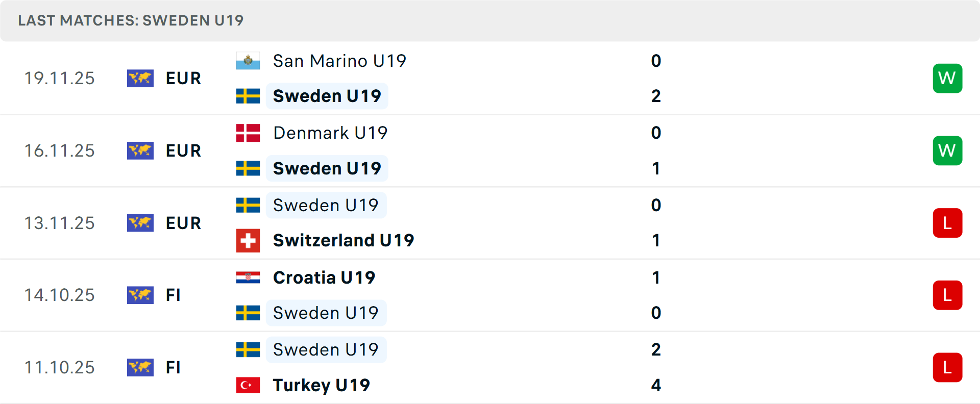Click the competition icon for 14.10.25 match
The height and width of the screenshot is (404, 980).
[x=140, y=295]
